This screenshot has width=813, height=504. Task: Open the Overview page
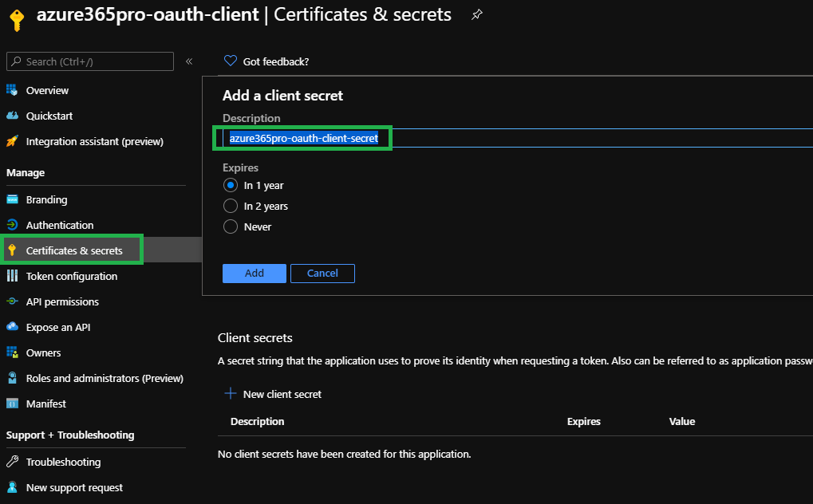pos(47,90)
